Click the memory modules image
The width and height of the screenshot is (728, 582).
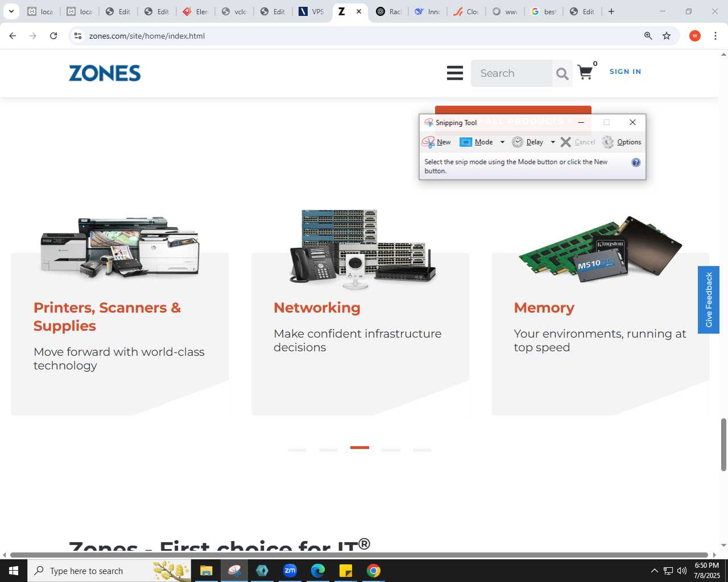(600, 249)
